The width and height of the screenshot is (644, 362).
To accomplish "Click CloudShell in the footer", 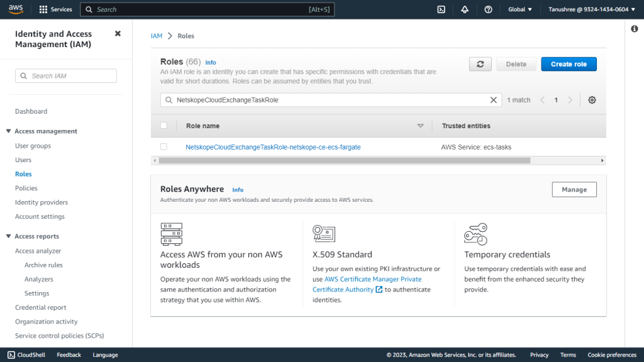I will click(26, 355).
